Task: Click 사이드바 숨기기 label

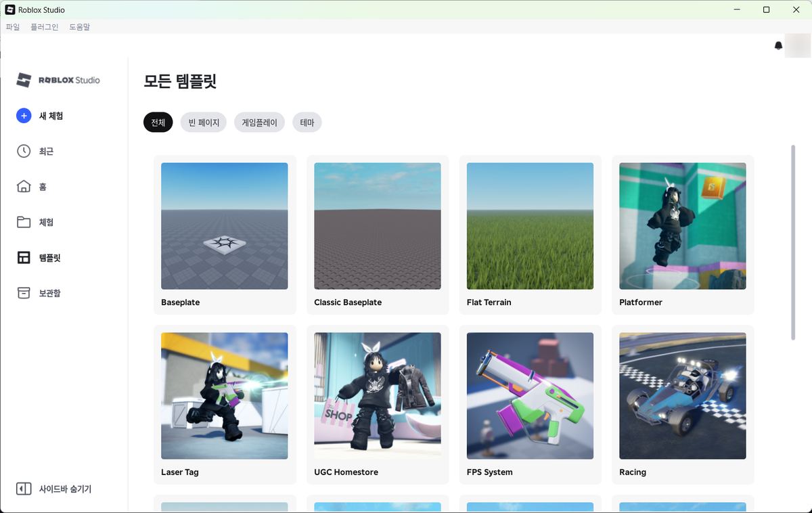Action: (x=65, y=489)
